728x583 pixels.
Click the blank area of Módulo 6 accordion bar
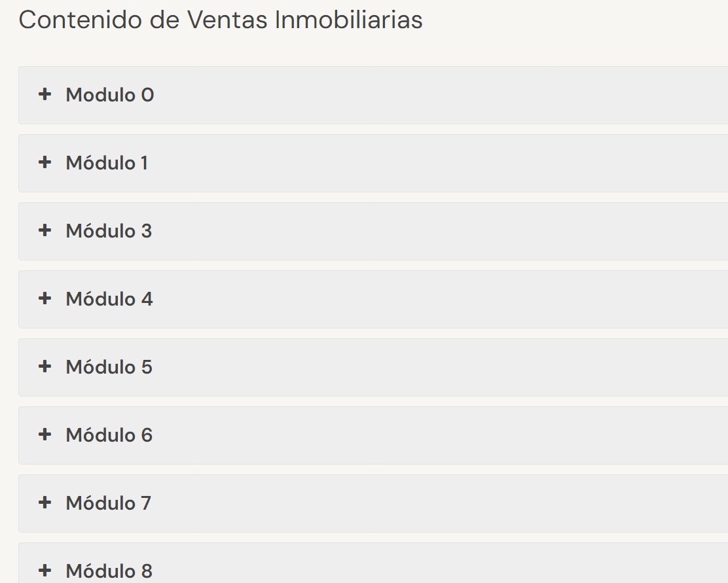click(426, 435)
